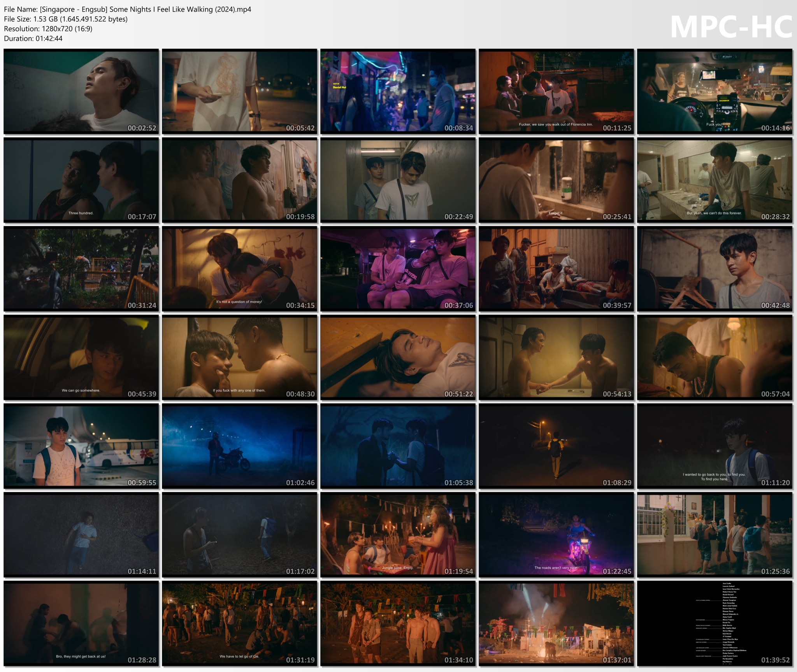
Task: Click the thumbnail at 00:02:52
Action: pos(81,91)
